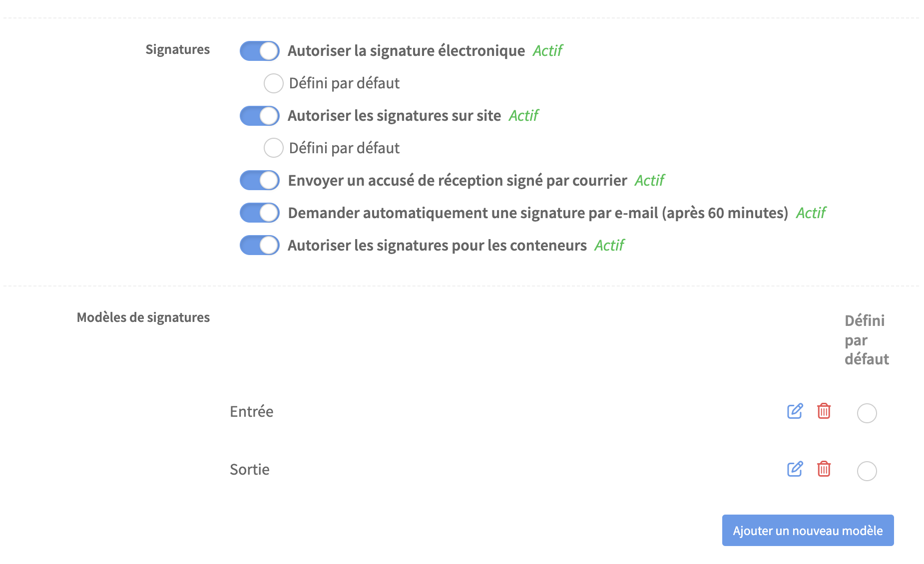The image size is (924, 564).
Task: Set Entrée template as default radio
Action: click(867, 413)
